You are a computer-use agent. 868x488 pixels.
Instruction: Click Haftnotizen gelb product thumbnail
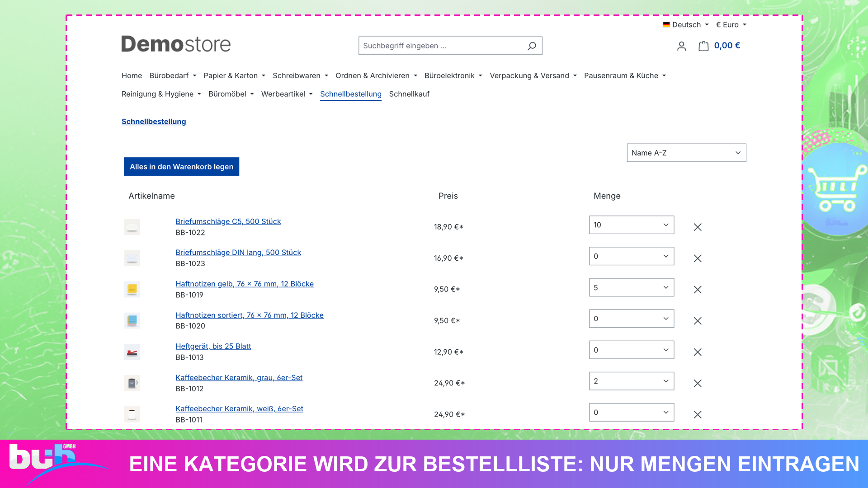pyautogui.click(x=132, y=289)
